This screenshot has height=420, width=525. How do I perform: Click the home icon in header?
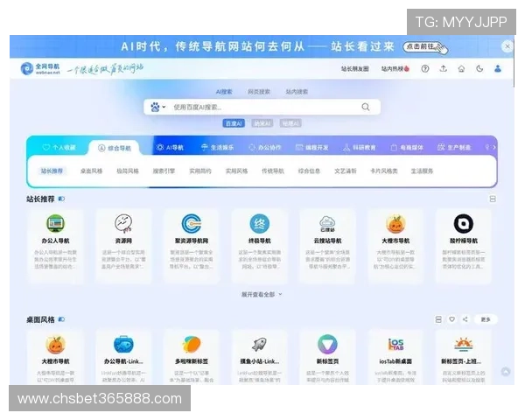pyautogui.click(x=461, y=68)
